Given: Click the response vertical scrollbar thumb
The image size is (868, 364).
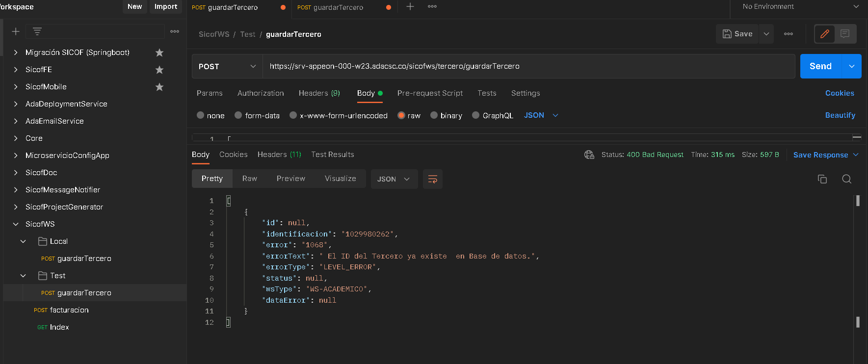Looking at the screenshot, I should tap(858, 201).
